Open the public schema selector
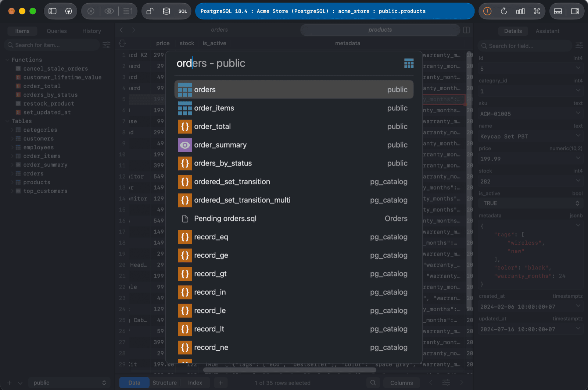This screenshot has width=588, height=390. pyautogui.click(x=69, y=383)
